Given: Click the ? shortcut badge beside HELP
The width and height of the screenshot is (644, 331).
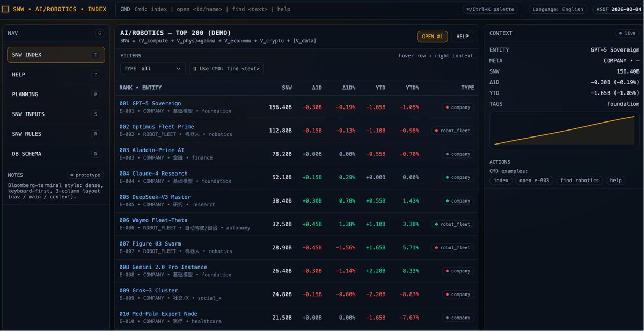Looking at the screenshot, I should [96, 75].
